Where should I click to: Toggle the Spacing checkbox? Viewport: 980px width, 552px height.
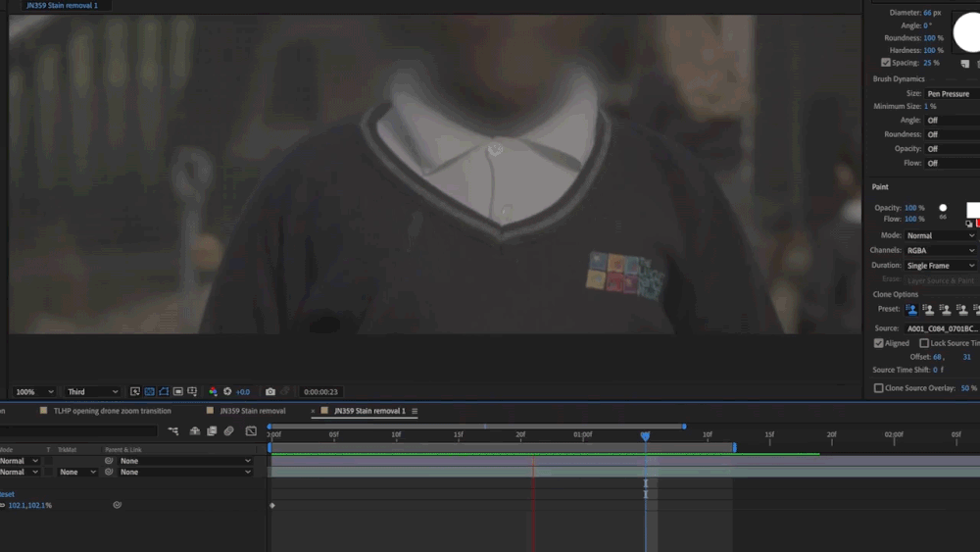click(886, 63)
